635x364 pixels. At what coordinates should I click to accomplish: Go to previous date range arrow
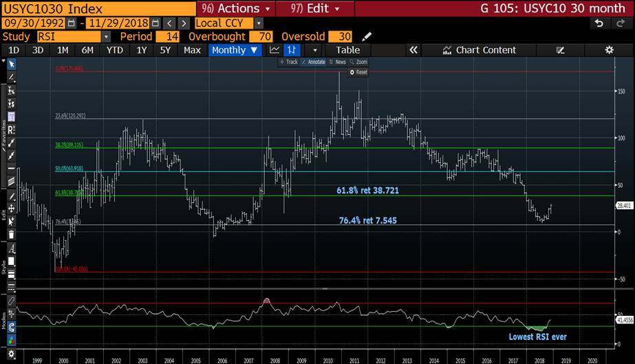coord(170,23)
